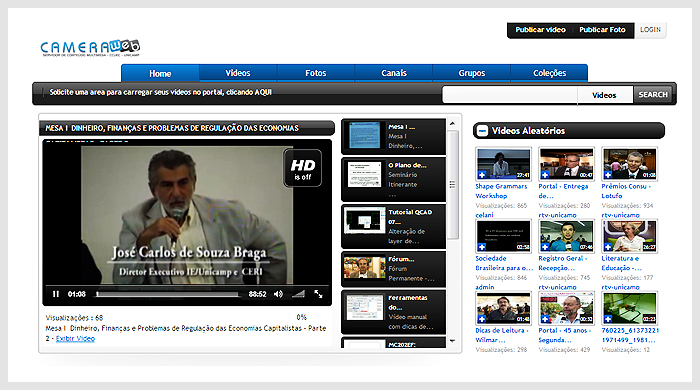Click the LOGIN button
The width and height of the screenshot is (700, 390).
coord(650,30)
